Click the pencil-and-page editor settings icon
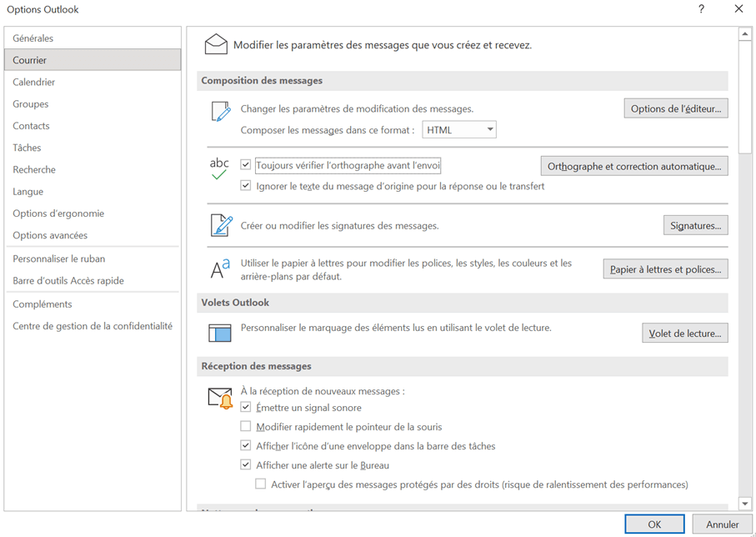756x537 pixels. [x=221, y=112]
